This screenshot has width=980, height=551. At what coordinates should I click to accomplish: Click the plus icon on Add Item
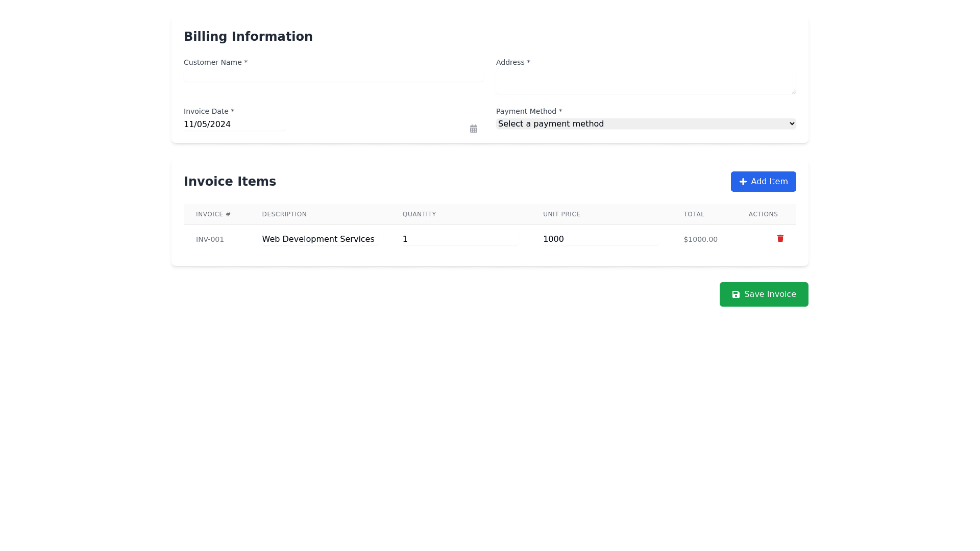coord(743,182)
